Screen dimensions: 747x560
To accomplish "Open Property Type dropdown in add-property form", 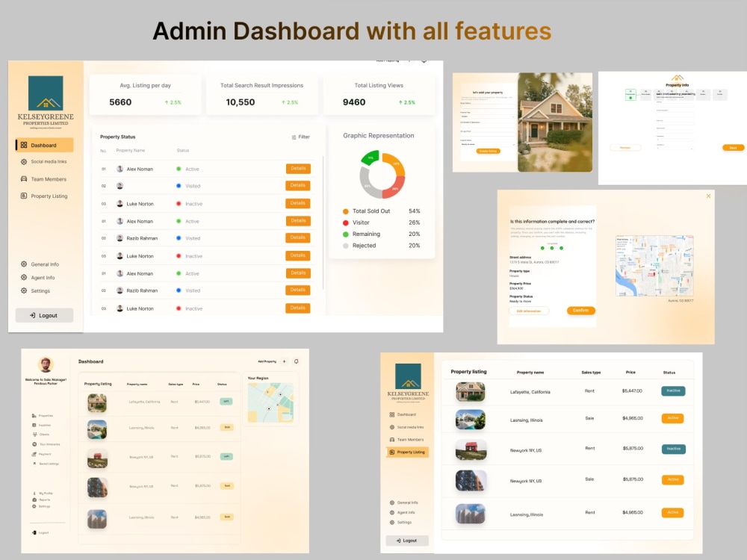I will pyautogui.click(x=487, y=116).
